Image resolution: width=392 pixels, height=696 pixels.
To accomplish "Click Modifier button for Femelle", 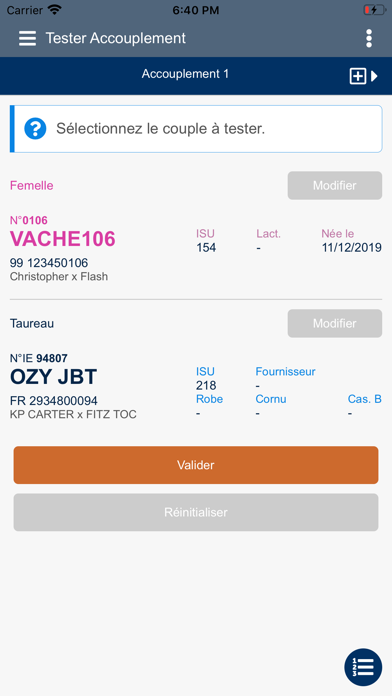I will [x=335, y=186].
